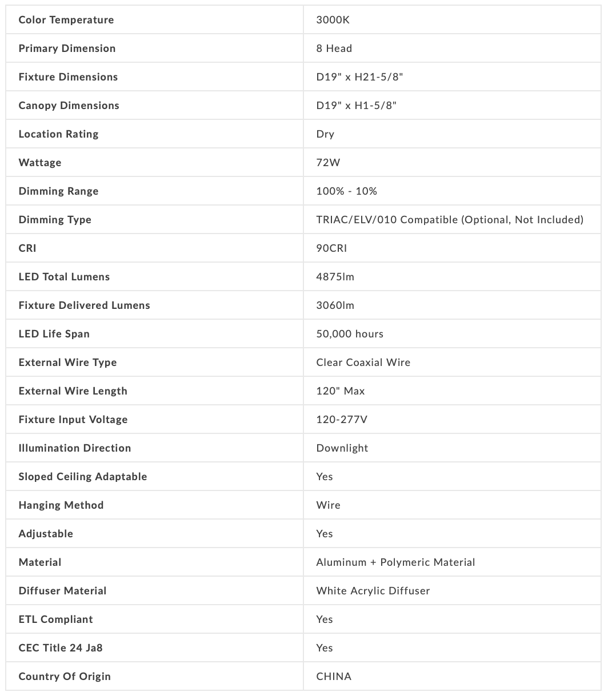Click the White Acrylic Diffuser value
Screen dimensions: 608x700
point(373,591)
